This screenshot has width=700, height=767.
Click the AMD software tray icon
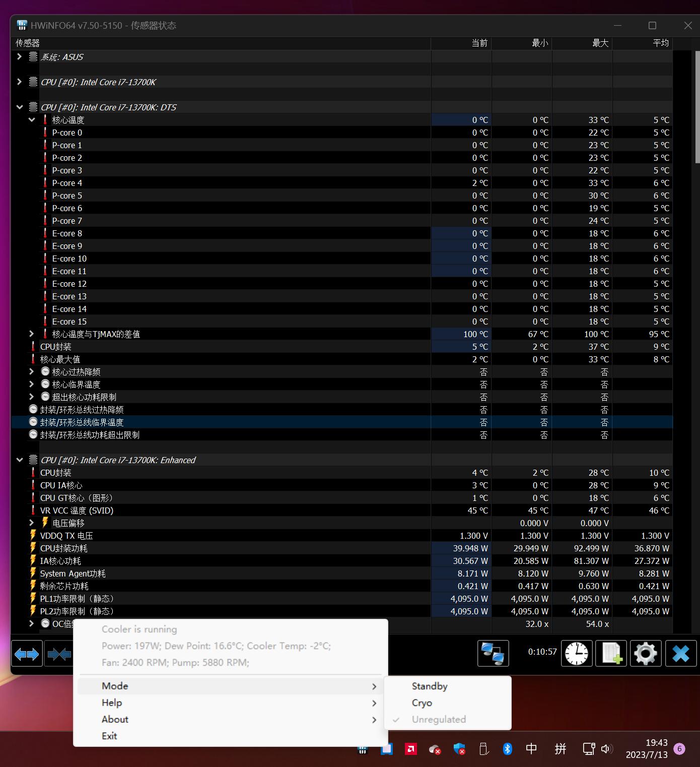[x=411, y=749]
